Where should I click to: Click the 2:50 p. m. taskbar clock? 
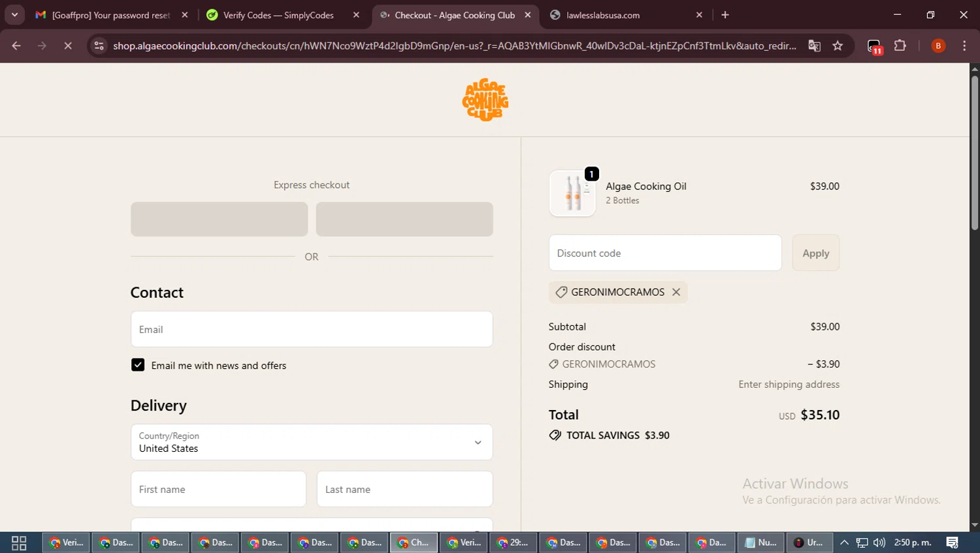(913, 543)
